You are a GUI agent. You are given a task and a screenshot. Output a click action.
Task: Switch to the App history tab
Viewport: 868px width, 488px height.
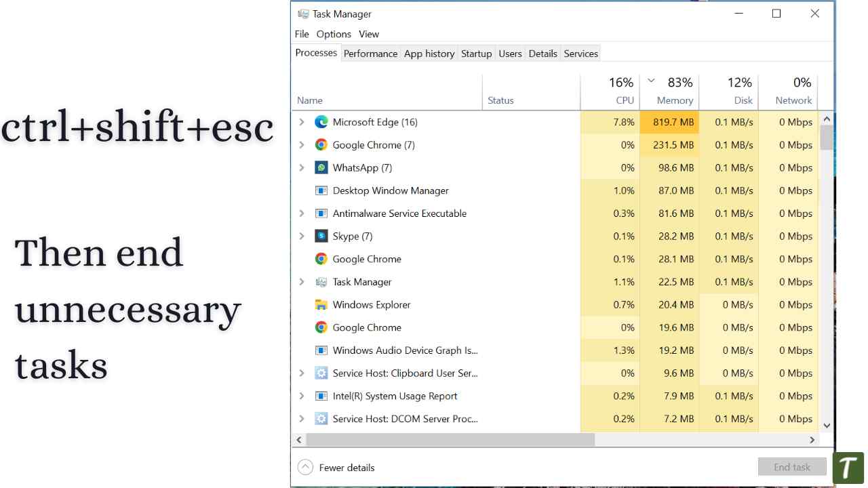coord(429,54)
